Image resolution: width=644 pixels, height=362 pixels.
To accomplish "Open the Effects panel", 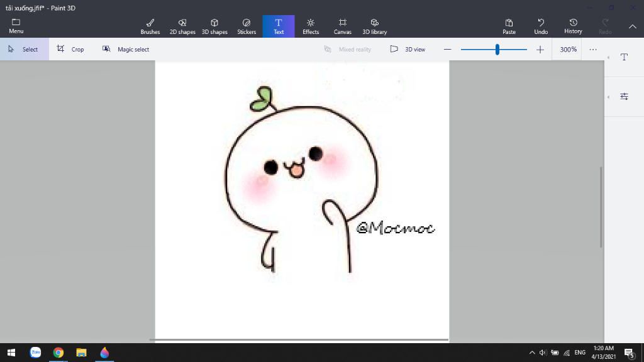I will pos(311,26).
